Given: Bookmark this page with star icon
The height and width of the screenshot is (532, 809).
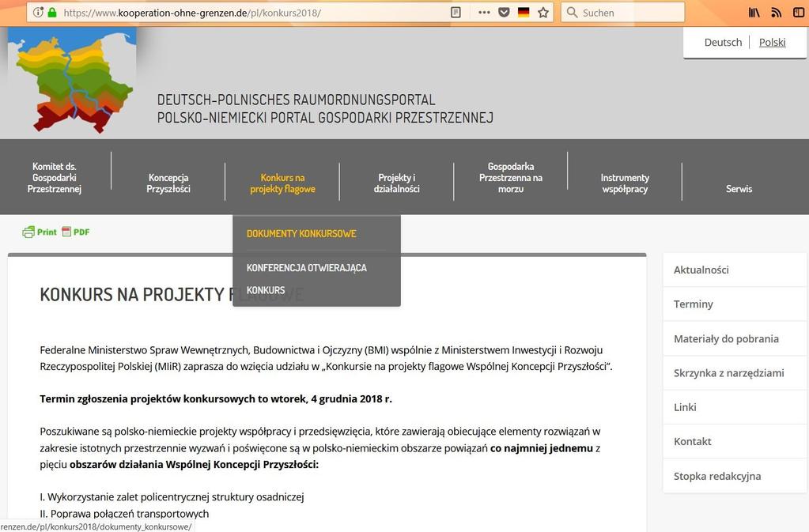Looking at the screenshot, I should 543,13.
